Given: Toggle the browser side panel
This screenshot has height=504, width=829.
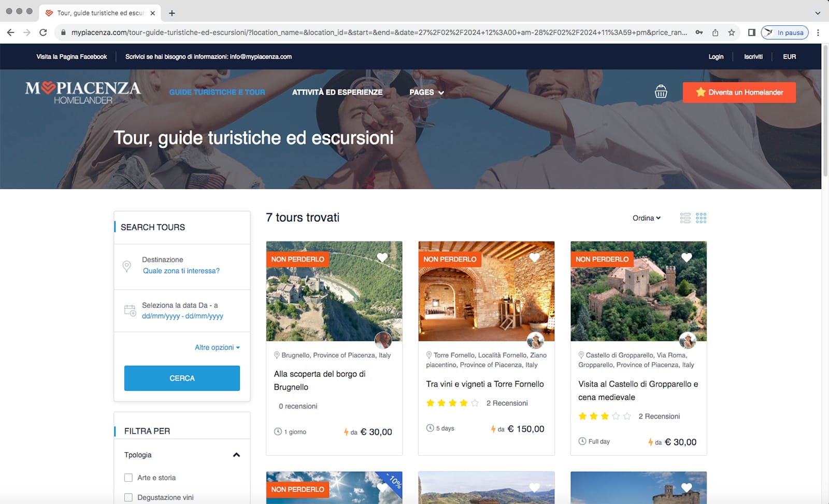Looking at the screenshot, I should [752, 32].
